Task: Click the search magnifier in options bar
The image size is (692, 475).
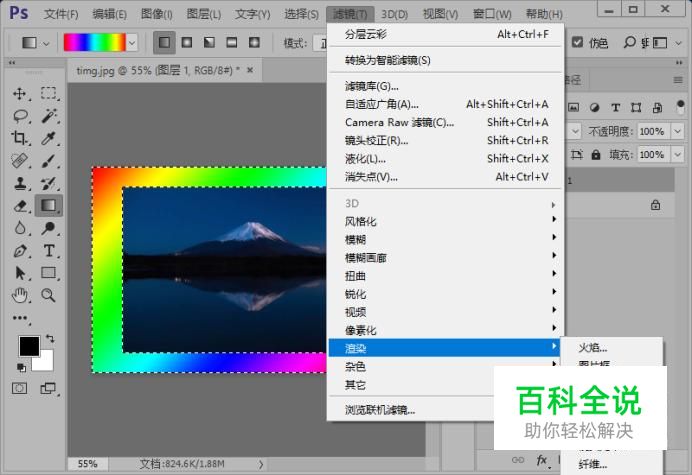Action: coord(629,42)
